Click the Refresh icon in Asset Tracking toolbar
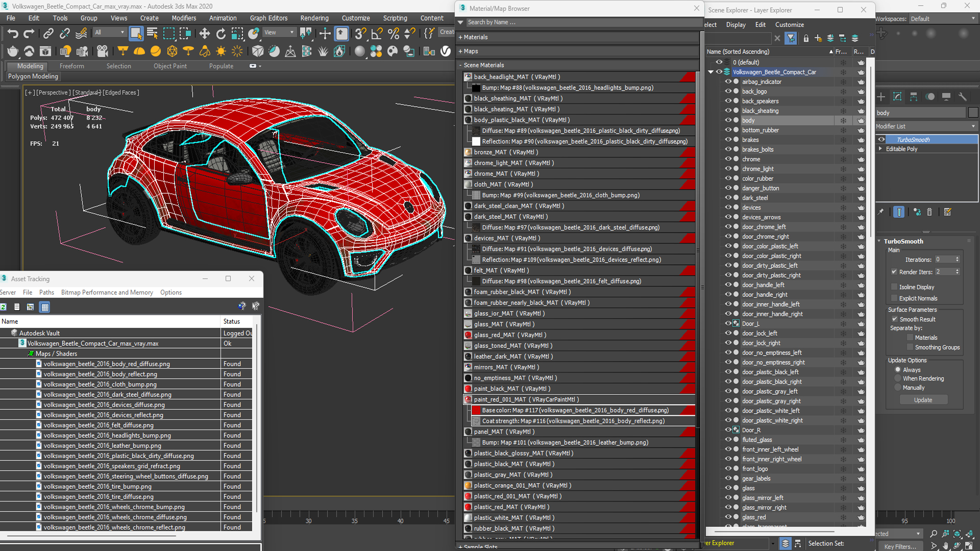Image resolution: width=980 pixels, height=551 pixels. (x=4, y=307)
